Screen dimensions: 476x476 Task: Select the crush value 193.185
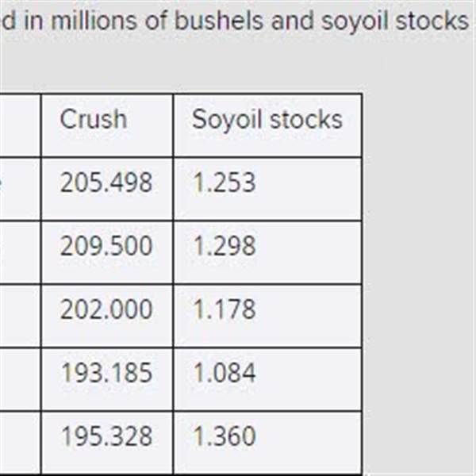pyautogui.click(x=106, y=373)
